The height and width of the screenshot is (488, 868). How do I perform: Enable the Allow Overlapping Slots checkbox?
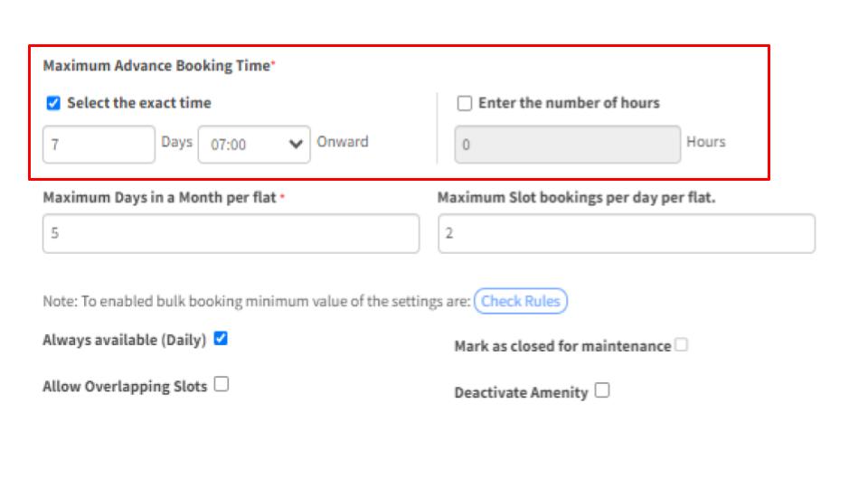pos(222,385)
